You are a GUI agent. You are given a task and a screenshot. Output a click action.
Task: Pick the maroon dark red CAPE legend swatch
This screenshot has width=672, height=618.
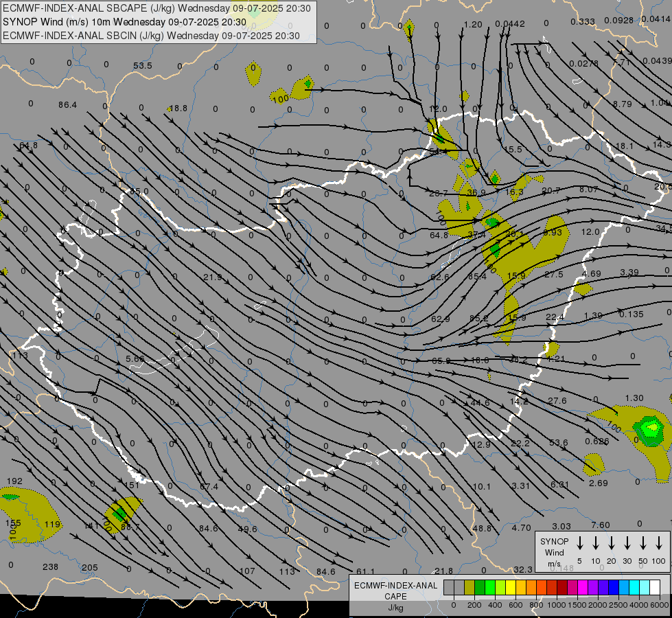click(562, 587)
